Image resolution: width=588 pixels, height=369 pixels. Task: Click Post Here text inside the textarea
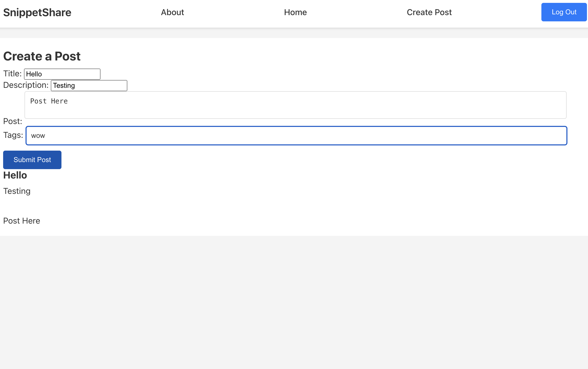[49, 101]
